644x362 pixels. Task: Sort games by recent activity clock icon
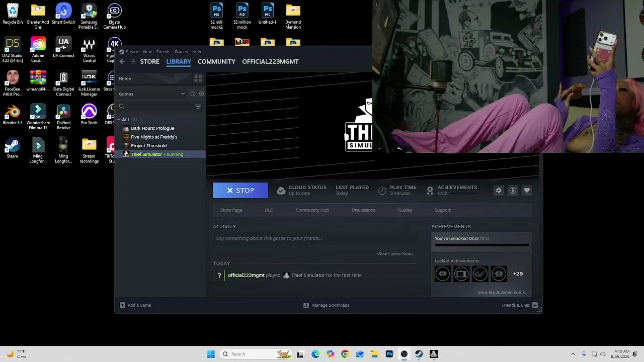coord(193,94)
